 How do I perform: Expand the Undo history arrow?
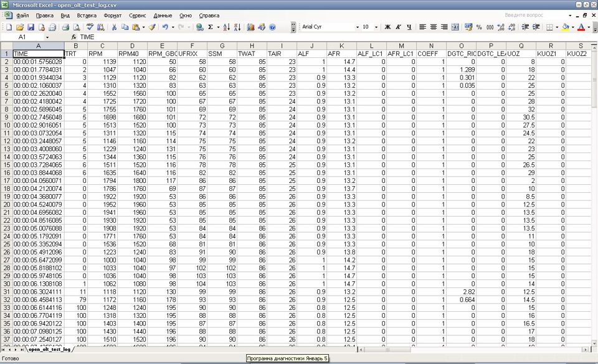tap(173, 27)
